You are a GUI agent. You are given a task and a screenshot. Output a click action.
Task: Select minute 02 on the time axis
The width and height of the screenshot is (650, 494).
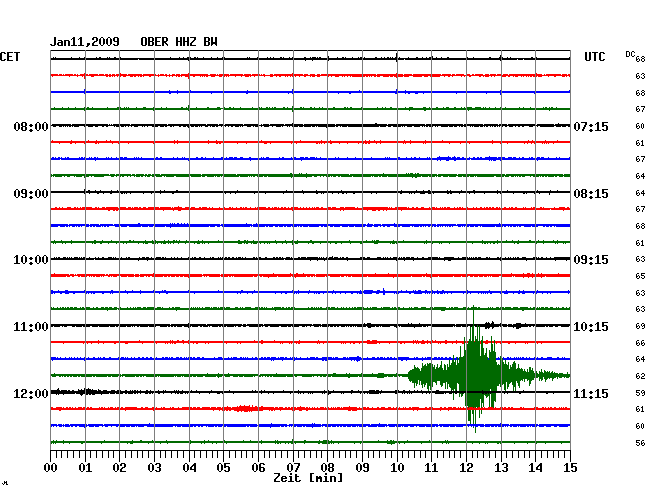[119, 467]
